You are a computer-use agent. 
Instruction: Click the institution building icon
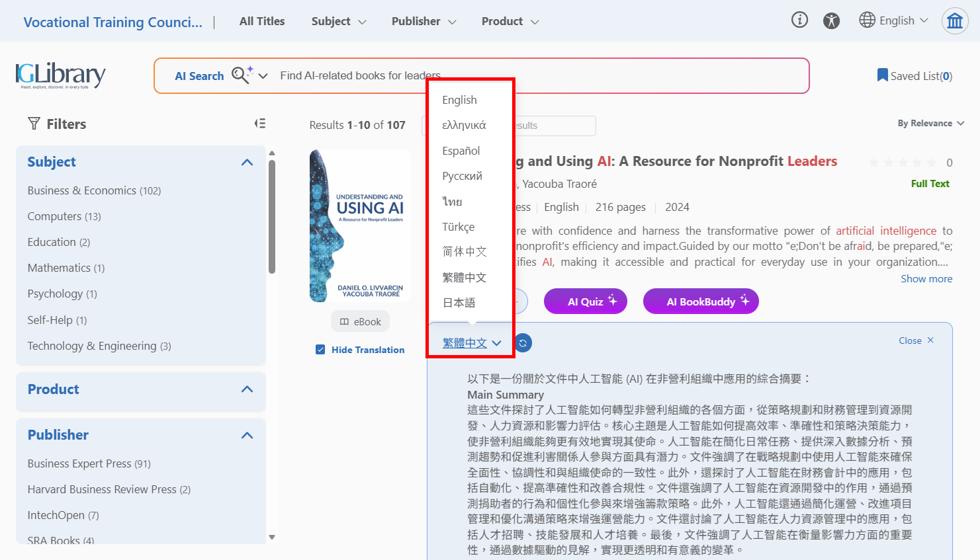[955, 21]
